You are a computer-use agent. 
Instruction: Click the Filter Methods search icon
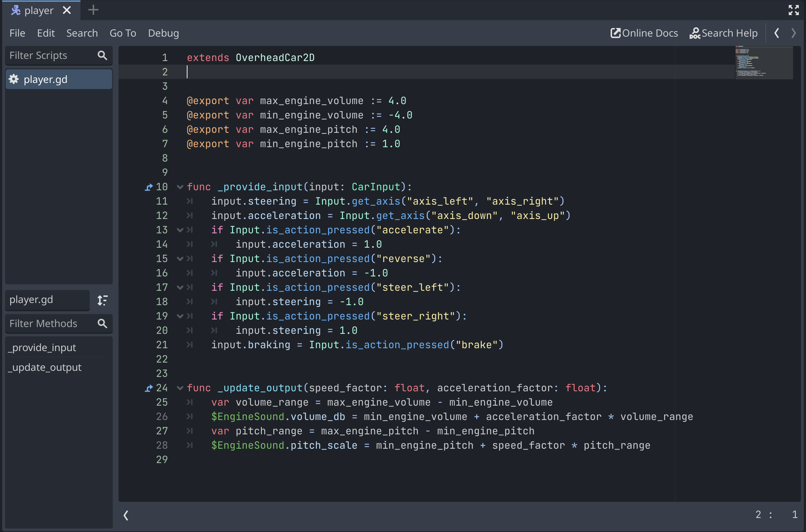pos(102,323)
